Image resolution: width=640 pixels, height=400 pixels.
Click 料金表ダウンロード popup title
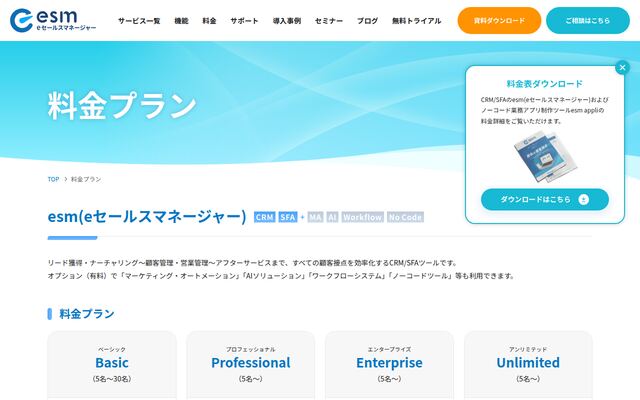(544, 84)
